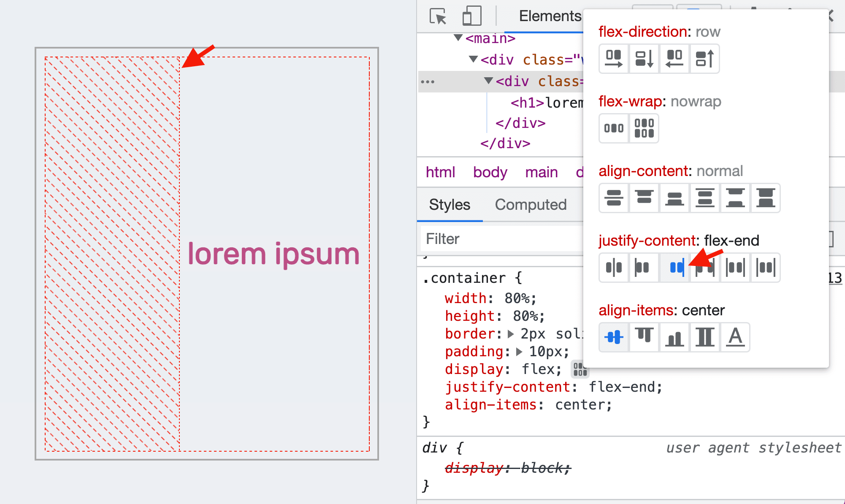The image size is (845, 504).
Task: Expand the main element in DOM tree
Action: click(458, 38)
